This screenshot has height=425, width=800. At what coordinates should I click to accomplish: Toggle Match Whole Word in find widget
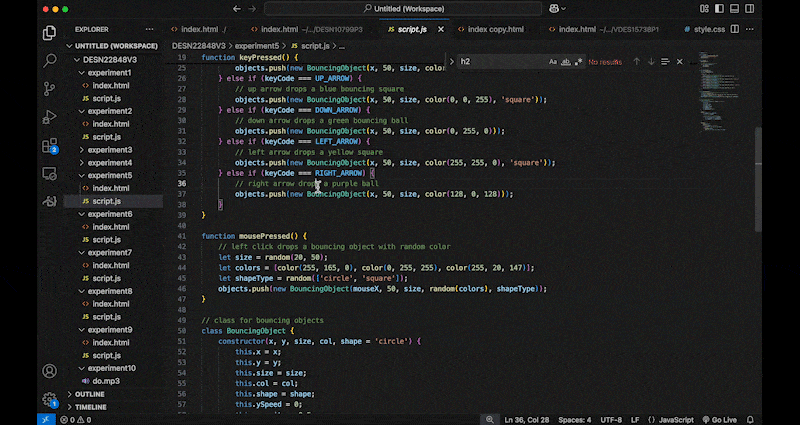pyautogui.click(x=565, y=61)
